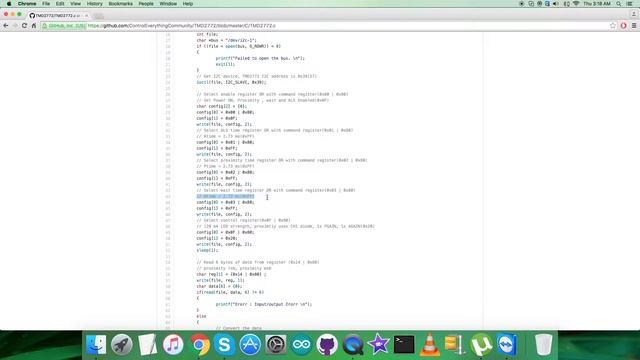
Task: Open System Preferences gear in dock
Action: 276,345
